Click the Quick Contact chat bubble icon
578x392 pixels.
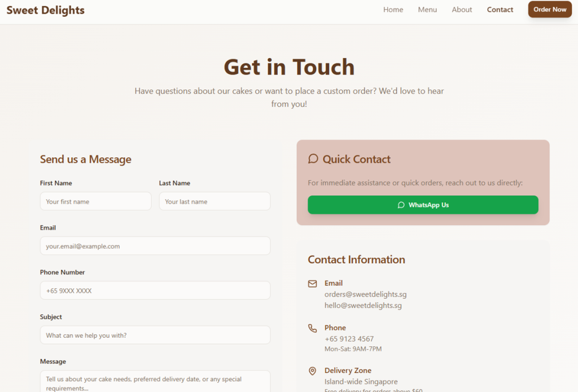(x=313, y=159)
